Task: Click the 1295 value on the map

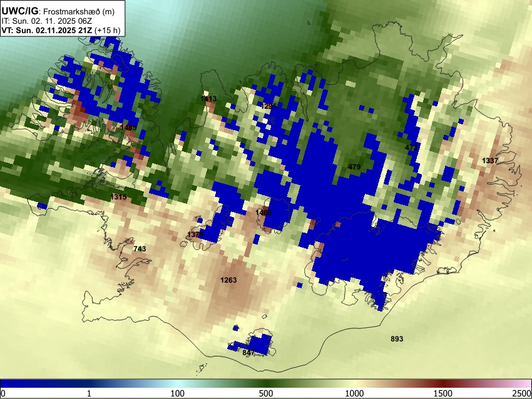Action: click(269, 106)
